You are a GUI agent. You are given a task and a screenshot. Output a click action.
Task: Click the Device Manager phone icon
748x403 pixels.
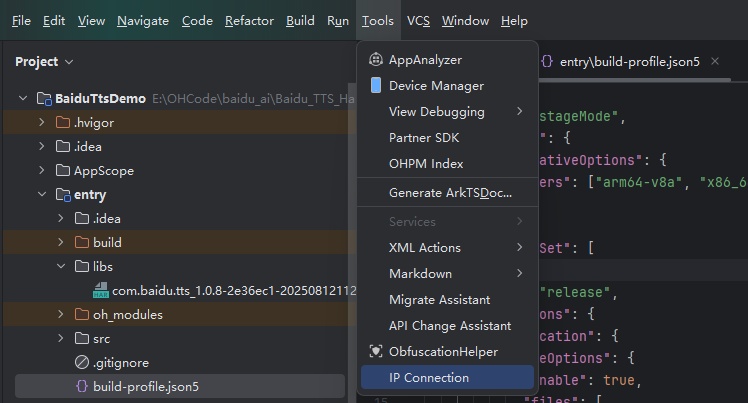376,85
